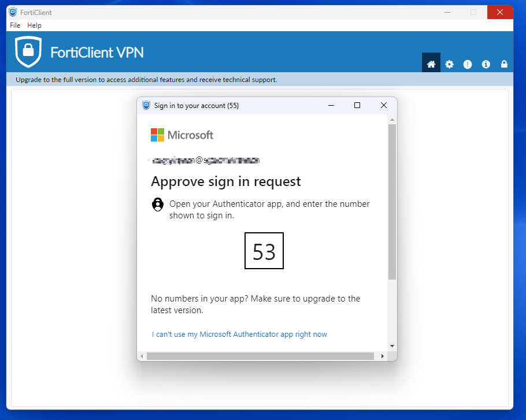The width and height of the screenshot is (526, 420).
Task: Select the Home icon in FortiClient toolbar
Action: (431, 64)
